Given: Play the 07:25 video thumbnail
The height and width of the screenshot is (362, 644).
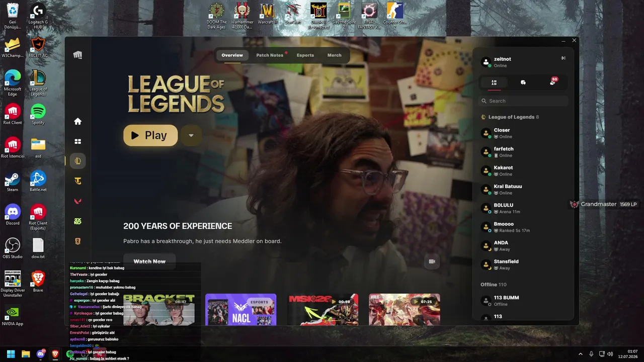Looking at the screenshot, I should 405,309.
